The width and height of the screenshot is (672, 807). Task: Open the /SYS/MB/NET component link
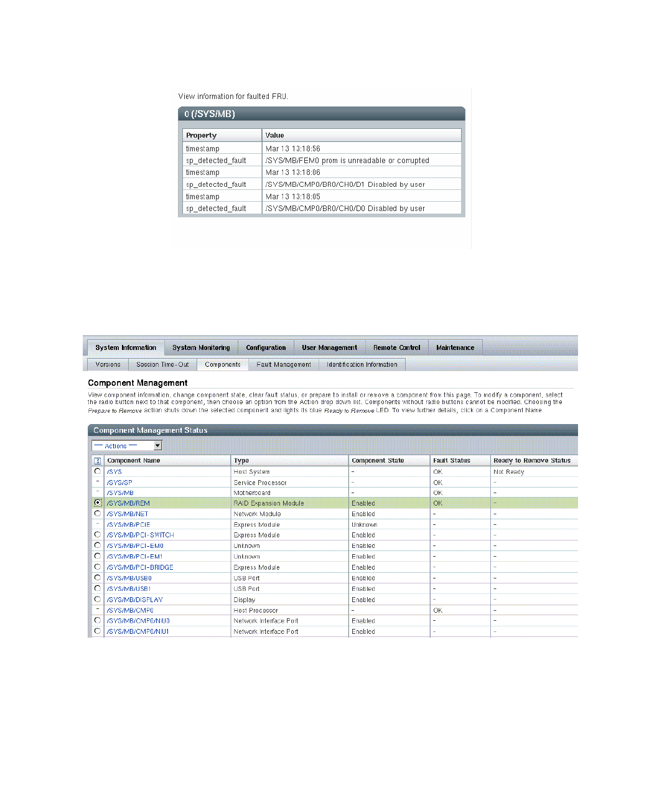pos(127,514)
